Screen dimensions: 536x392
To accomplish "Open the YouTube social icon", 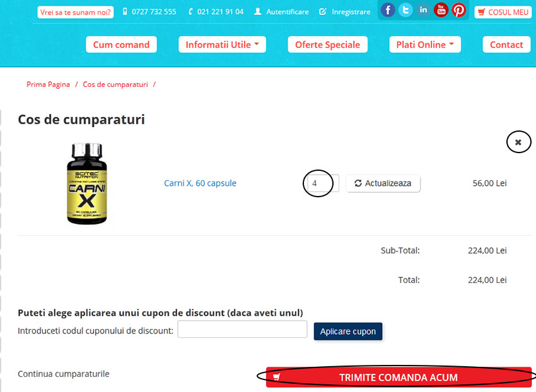I will click(441, 10).
